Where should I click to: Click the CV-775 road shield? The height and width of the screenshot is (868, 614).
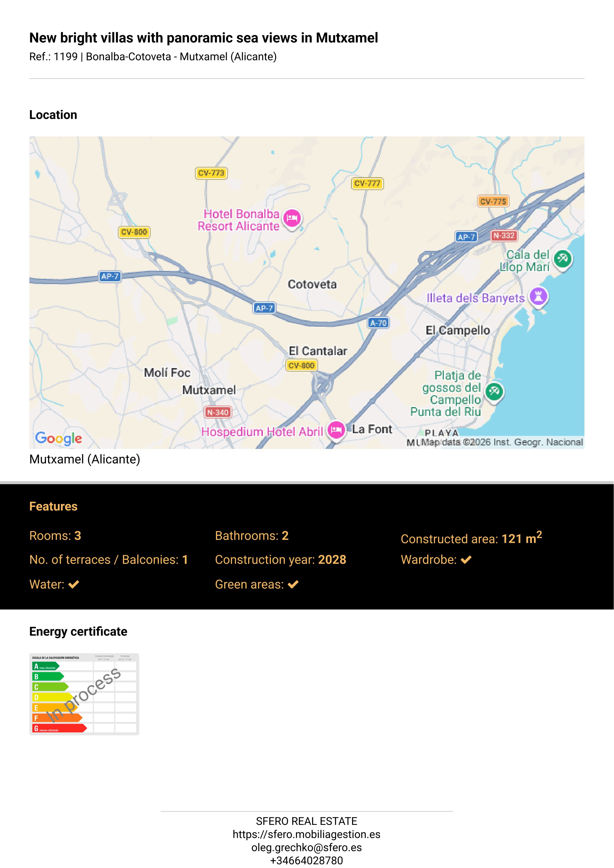(493, 202)
